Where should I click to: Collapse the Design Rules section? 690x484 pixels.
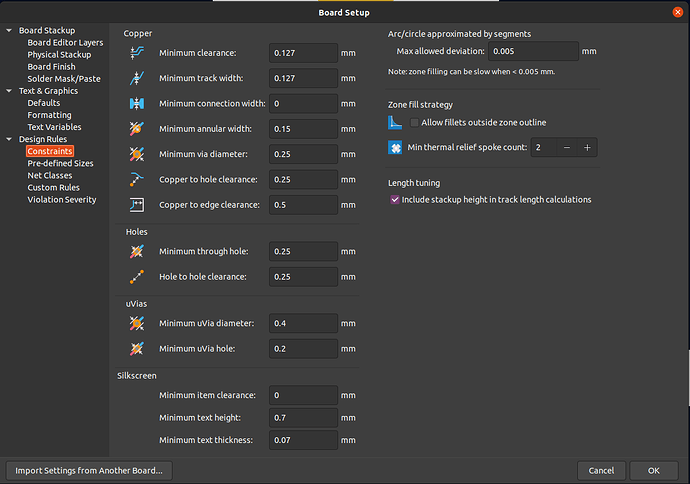pyautogui.click(x=9, y=139)
